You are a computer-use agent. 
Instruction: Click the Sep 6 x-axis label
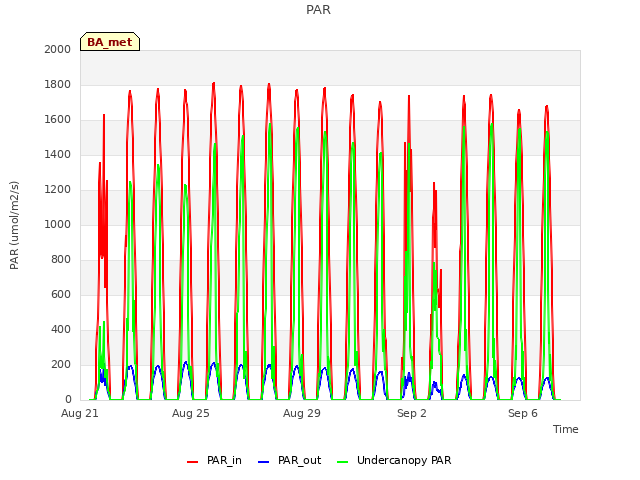[x=523, y=413]
